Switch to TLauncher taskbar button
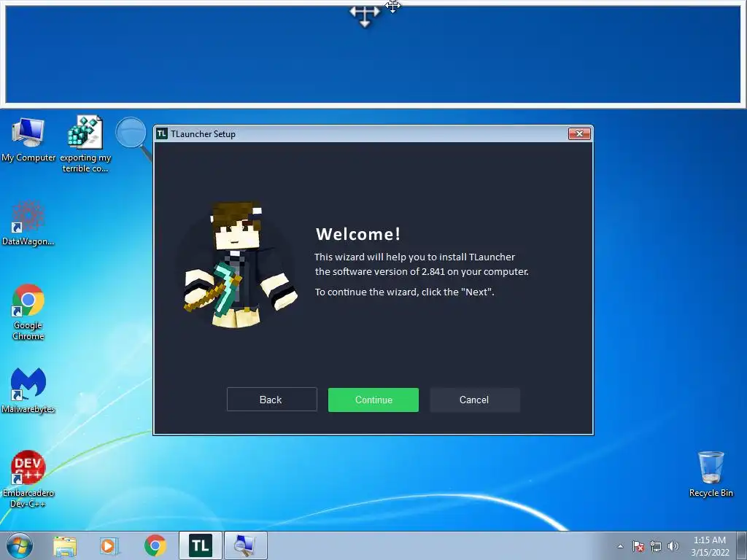 (200, 545)
